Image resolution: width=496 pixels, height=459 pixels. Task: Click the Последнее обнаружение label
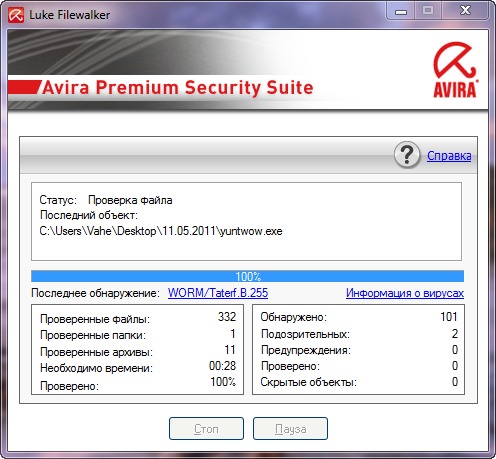pos(96,293)
